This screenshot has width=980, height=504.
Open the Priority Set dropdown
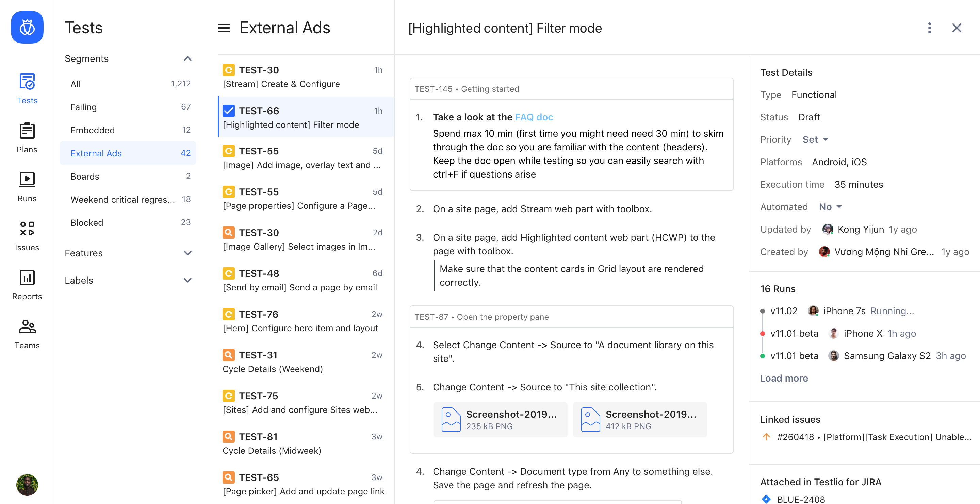[x=815, y=139]
